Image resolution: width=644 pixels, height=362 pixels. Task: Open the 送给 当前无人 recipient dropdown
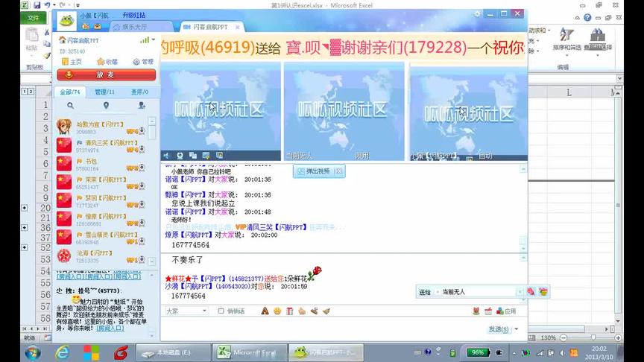pos(520,292)
